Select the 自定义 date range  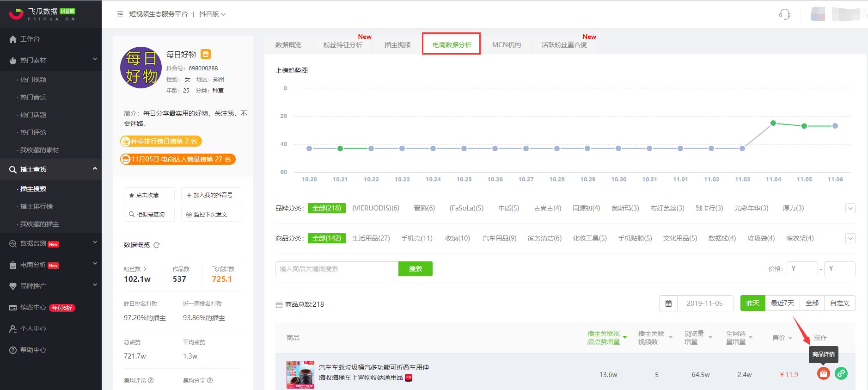click(x=839, y=303)
